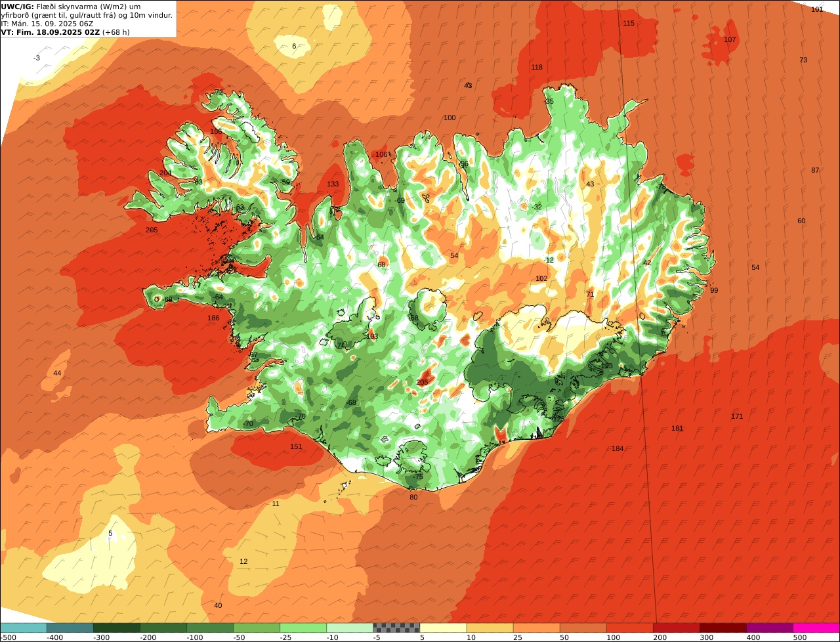Click the "500" legend scale label
840x642 pixels.
(x=800, y=637)
